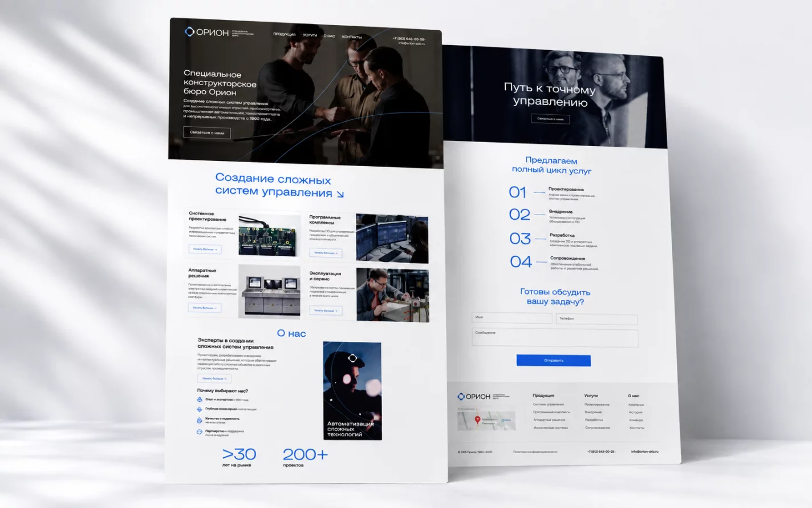Screen dimensions: 812x508
Task: Click the 'Партнерство и поддержка' bullet icon
Action: [199, 432]
